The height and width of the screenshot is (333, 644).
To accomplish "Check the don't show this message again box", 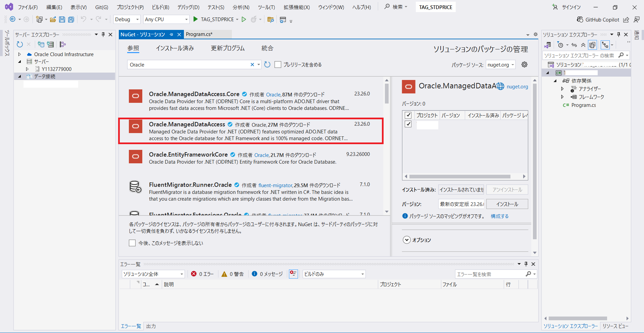I will [132, 243].
